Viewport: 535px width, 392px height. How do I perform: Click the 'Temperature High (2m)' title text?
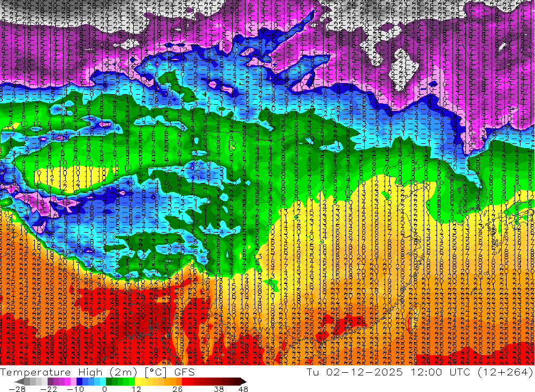(x=68, y=372)
